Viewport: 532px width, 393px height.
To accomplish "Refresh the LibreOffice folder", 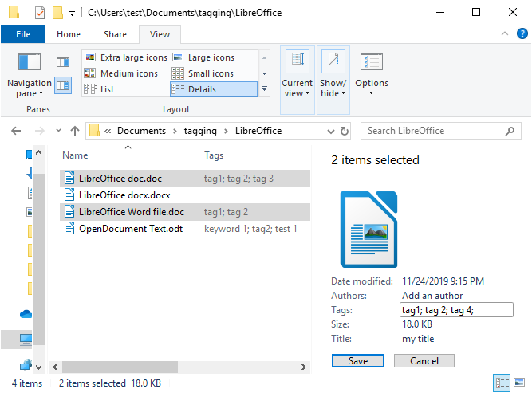I will 344,131.
